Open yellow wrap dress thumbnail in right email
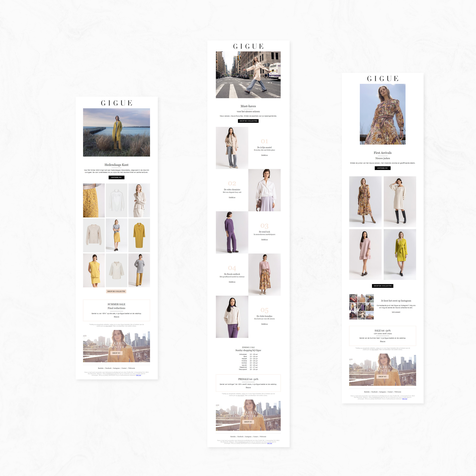Viewport: 476px width, 476px height. (400, 254)
